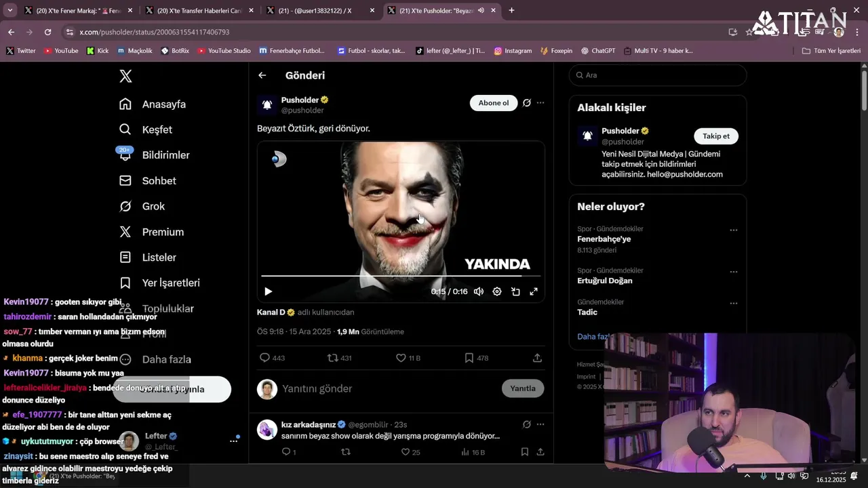Share the main post
This screenshot has height=488, width=868.
click(537, 358)
